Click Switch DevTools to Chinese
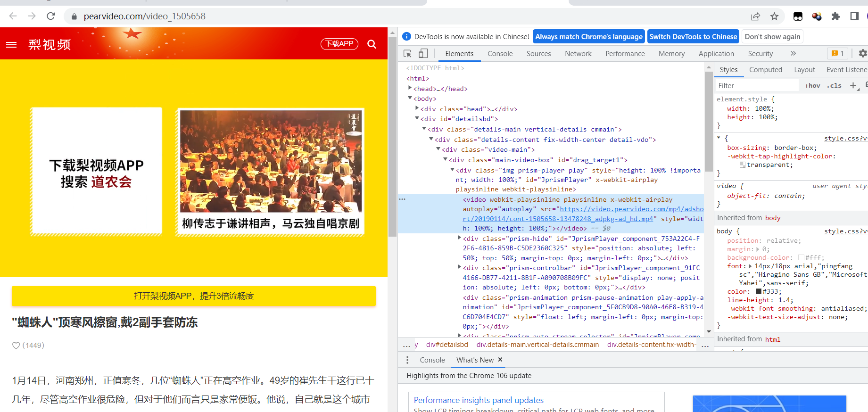The height and width of the screenshot is (412, 868). 693,37
